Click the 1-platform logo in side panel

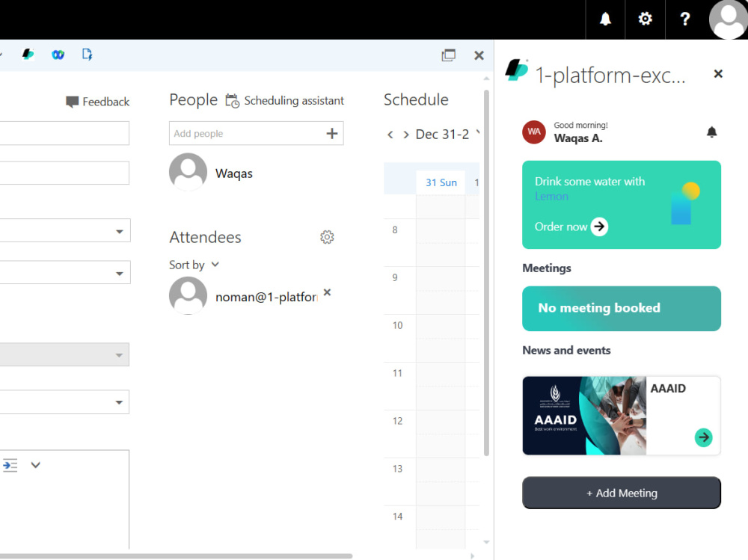(516, 70)
